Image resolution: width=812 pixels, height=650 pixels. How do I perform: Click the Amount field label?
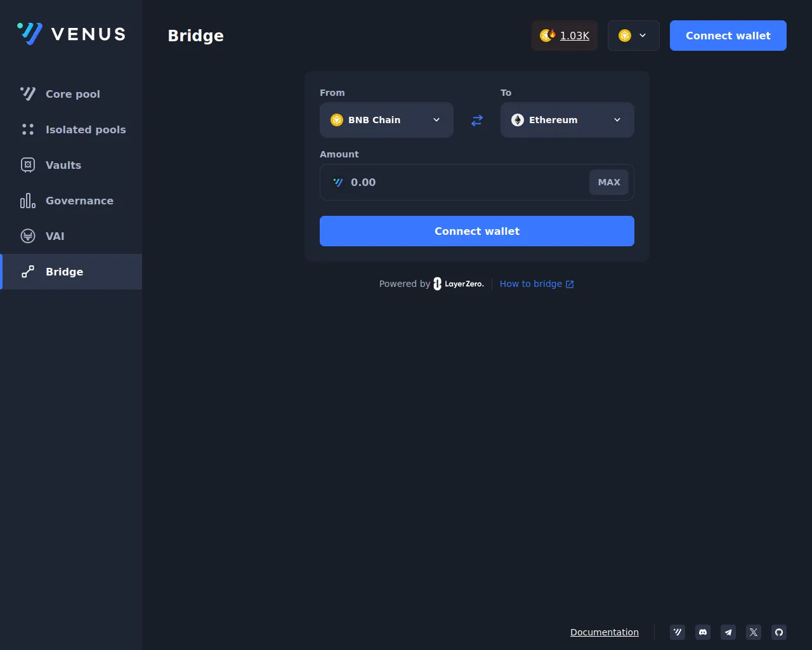(x=339, y=154)
